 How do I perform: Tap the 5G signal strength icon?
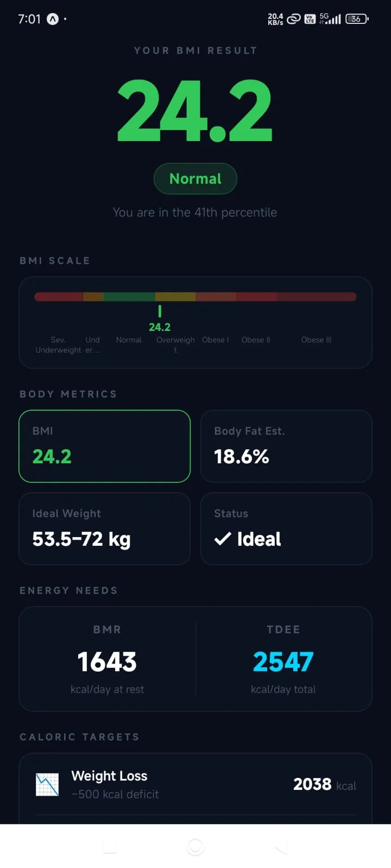pyautogui.click(x=330, y=19)
